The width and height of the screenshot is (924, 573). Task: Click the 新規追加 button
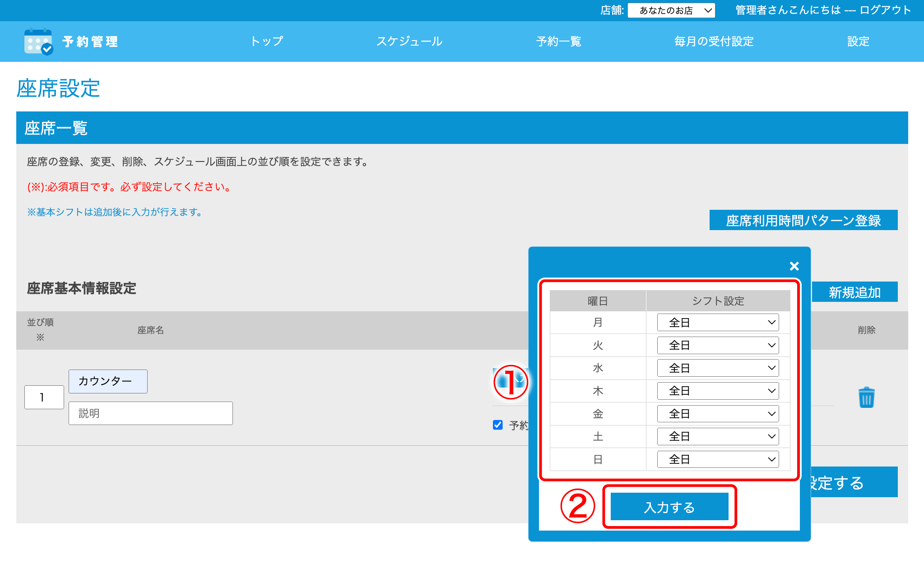854,292
